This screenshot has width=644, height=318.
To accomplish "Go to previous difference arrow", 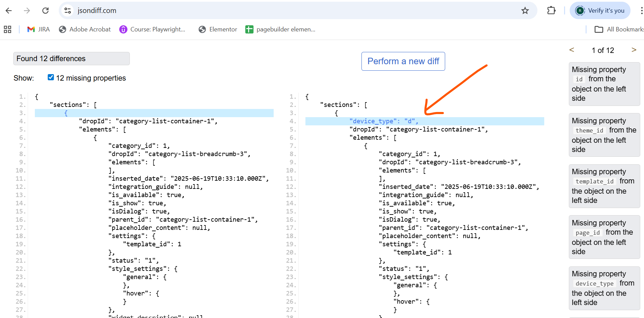I will tap(572, 50).
